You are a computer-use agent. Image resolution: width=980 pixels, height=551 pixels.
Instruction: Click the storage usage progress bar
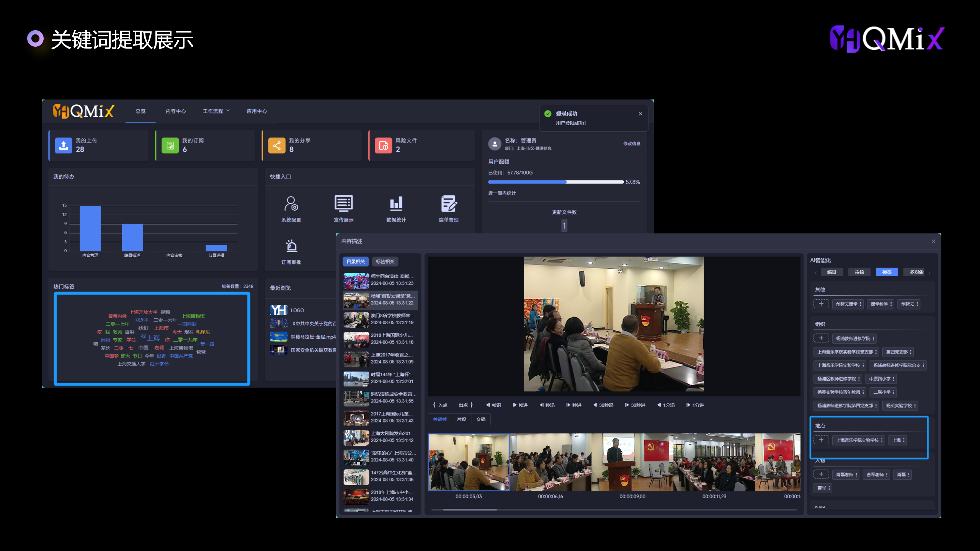[x=555, y=182]
